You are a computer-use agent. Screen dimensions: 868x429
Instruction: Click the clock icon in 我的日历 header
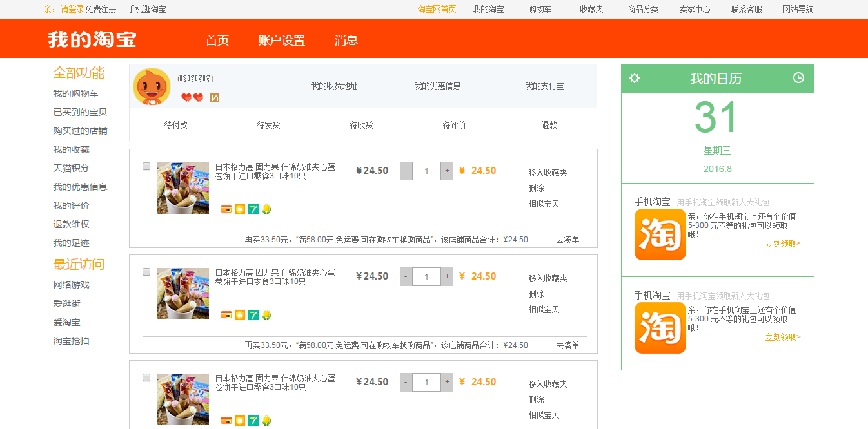click(x=798, y=78)
